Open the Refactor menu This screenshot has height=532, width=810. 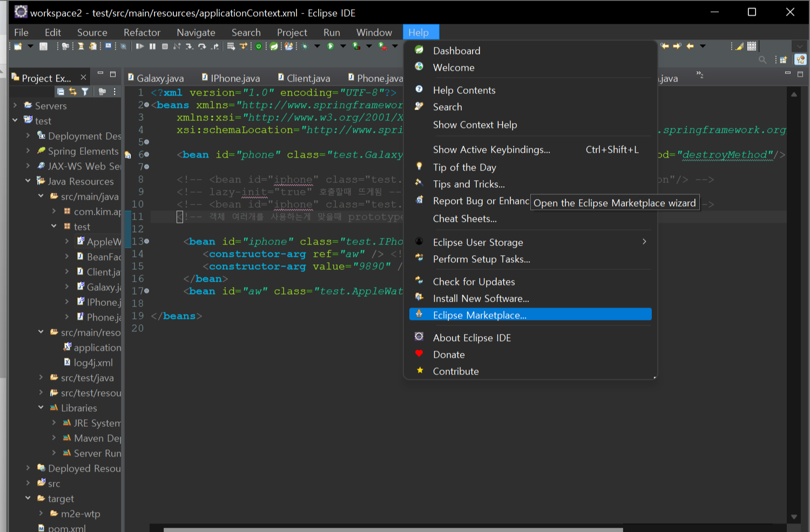pyautogui.click(x=142, y=32)
